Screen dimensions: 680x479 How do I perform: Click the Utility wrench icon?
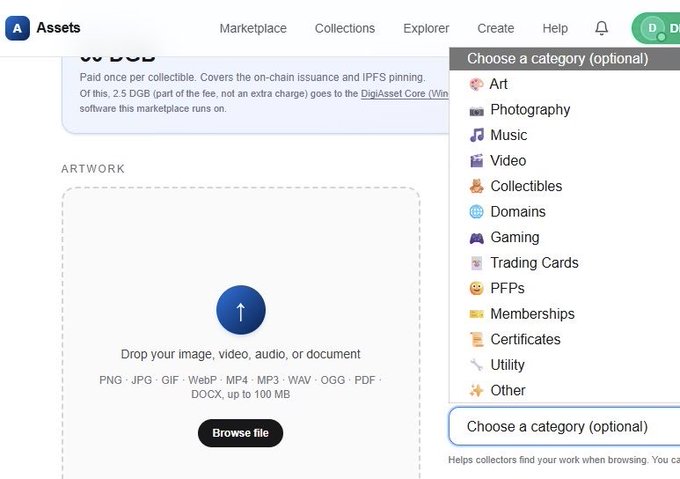476,365
